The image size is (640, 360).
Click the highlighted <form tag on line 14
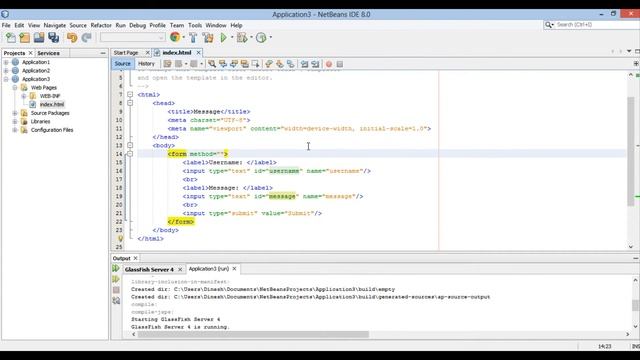[177, 154]
